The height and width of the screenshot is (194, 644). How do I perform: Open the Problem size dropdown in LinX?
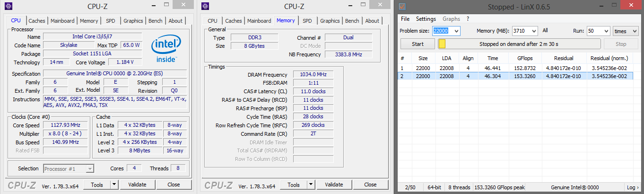pyautogui.click(x=456, y=31)
